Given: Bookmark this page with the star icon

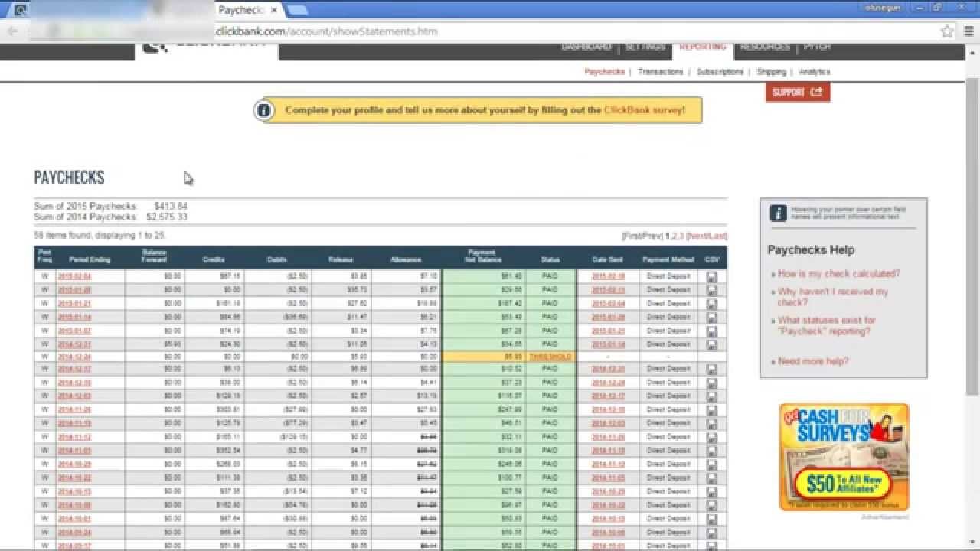Looking at the screenshot, I should (947, 31).
